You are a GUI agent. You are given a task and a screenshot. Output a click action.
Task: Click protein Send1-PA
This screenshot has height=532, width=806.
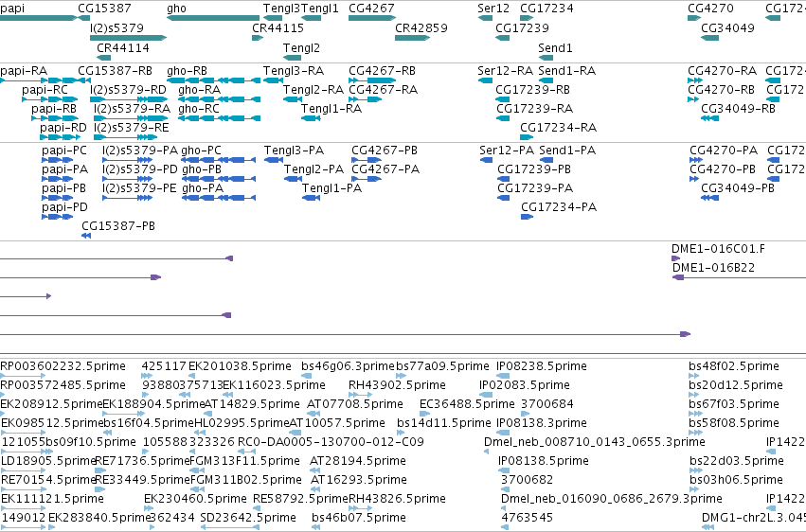546,160
